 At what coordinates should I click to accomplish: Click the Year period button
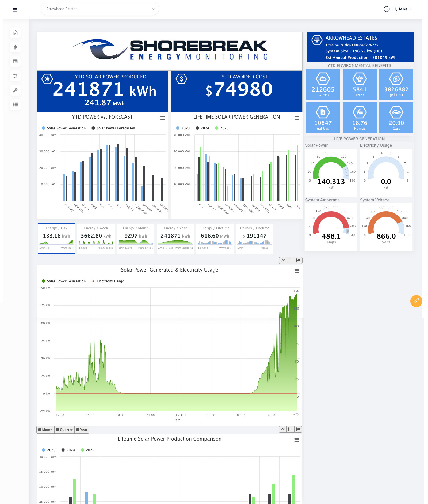point(82,430)
